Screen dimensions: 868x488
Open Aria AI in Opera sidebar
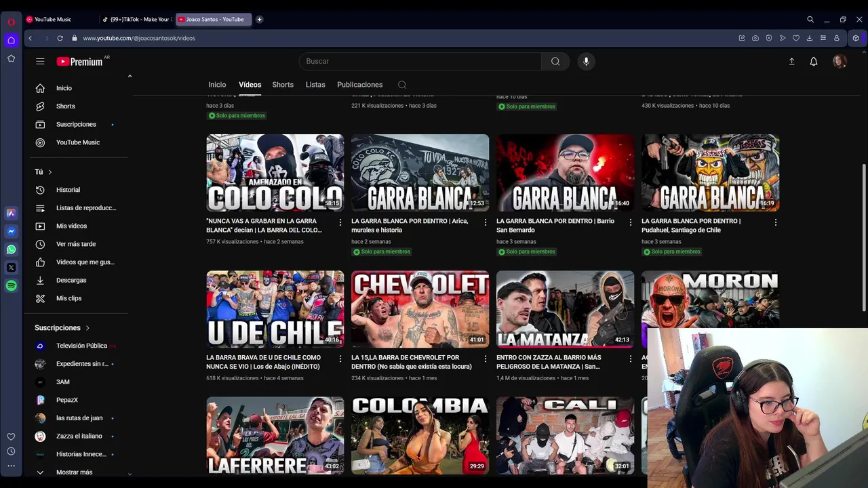coord(11,213)
